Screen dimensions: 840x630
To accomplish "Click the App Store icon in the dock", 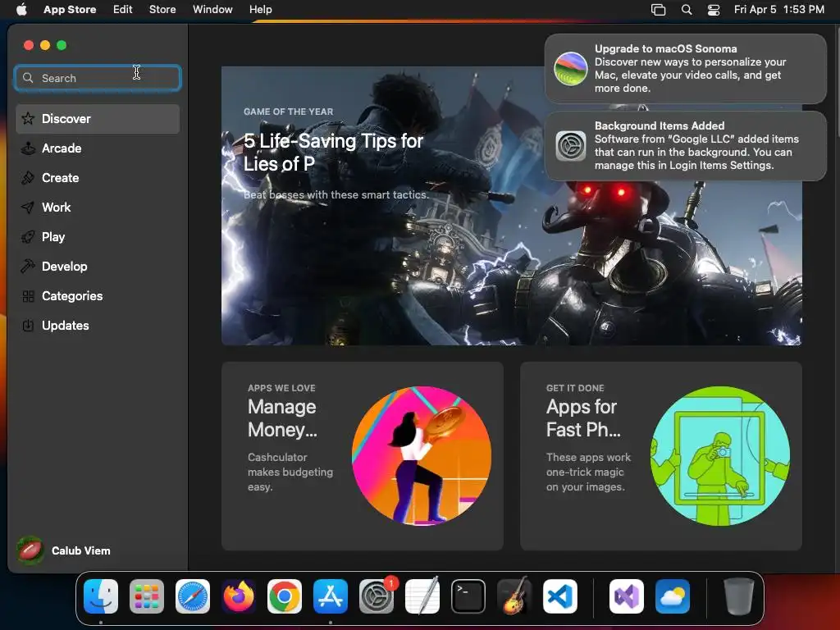I will pos(331,596).
